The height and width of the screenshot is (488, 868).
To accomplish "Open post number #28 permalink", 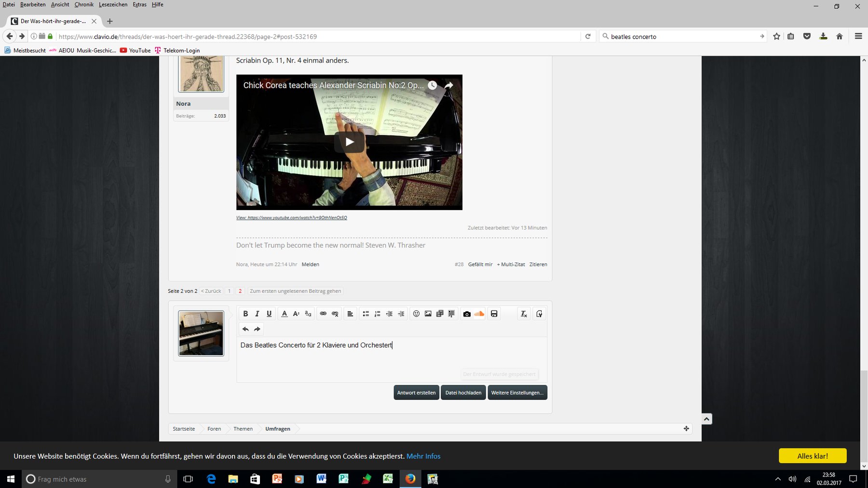I will (x=459, y=264).
